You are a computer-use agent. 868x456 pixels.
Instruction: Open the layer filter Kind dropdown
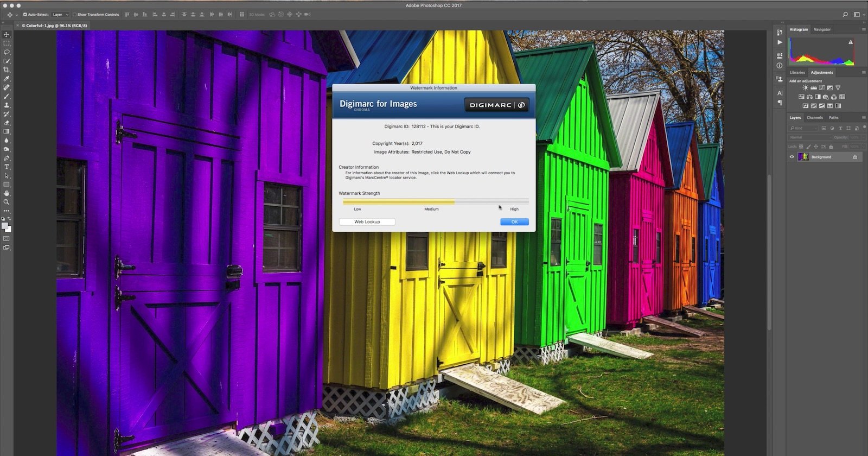click(803, 128)
